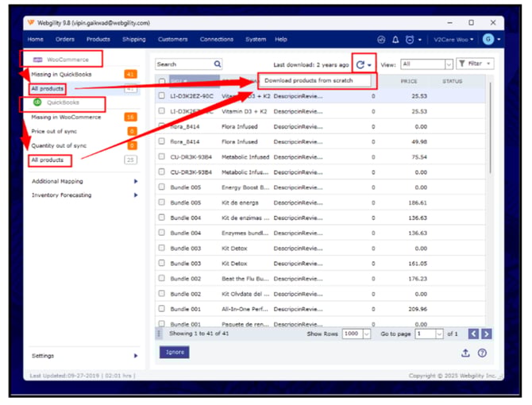Open the Products menu

(x=98, y=39)
